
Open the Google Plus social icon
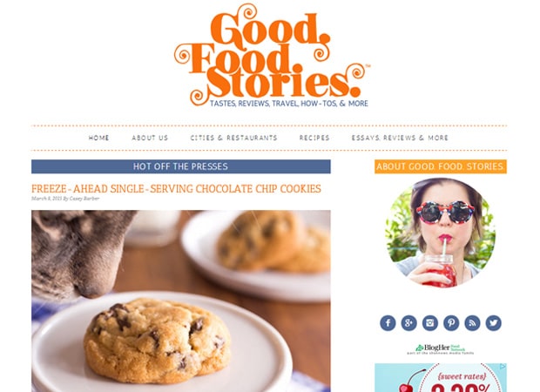(x=408, y=323)
